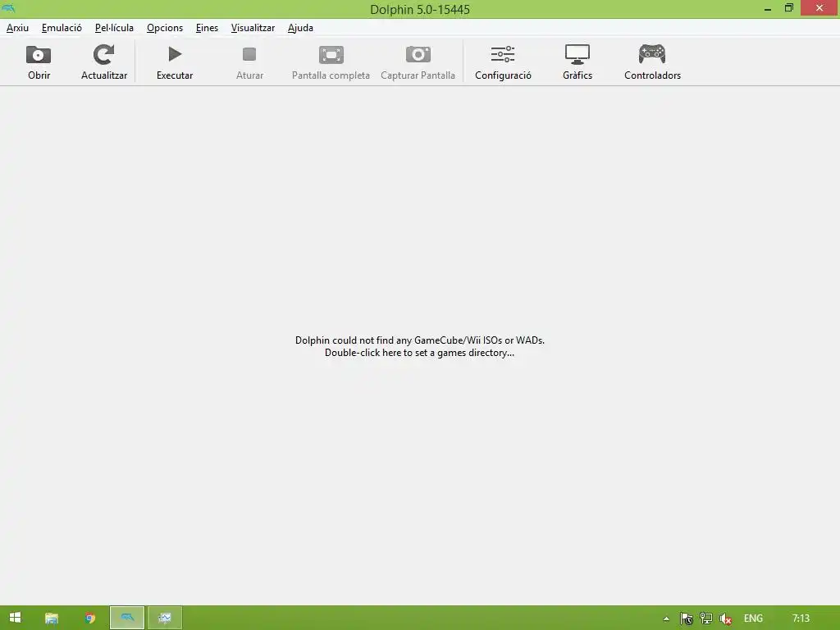Click the Action Center flag icon
This screenshot has width=840, height=630.
[x=687, y=619]
